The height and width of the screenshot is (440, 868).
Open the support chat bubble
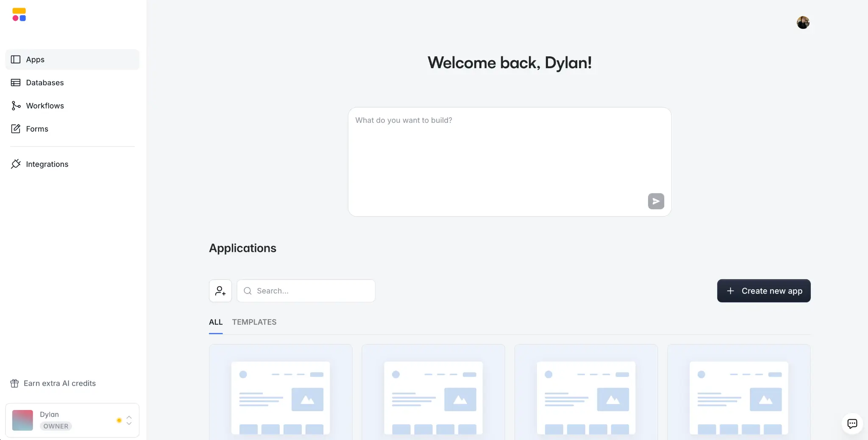[852, 423]
